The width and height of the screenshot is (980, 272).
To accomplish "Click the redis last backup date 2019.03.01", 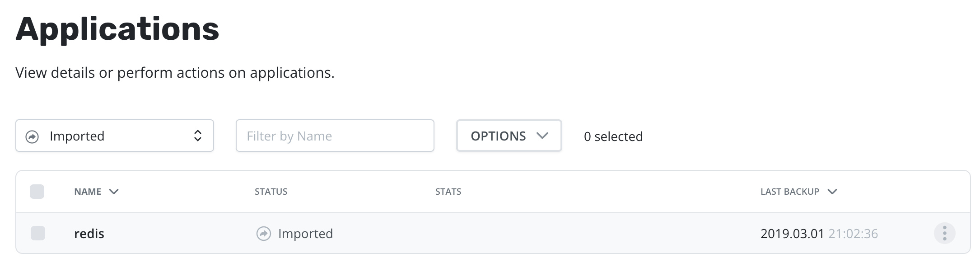I will [x=792, y=234].
